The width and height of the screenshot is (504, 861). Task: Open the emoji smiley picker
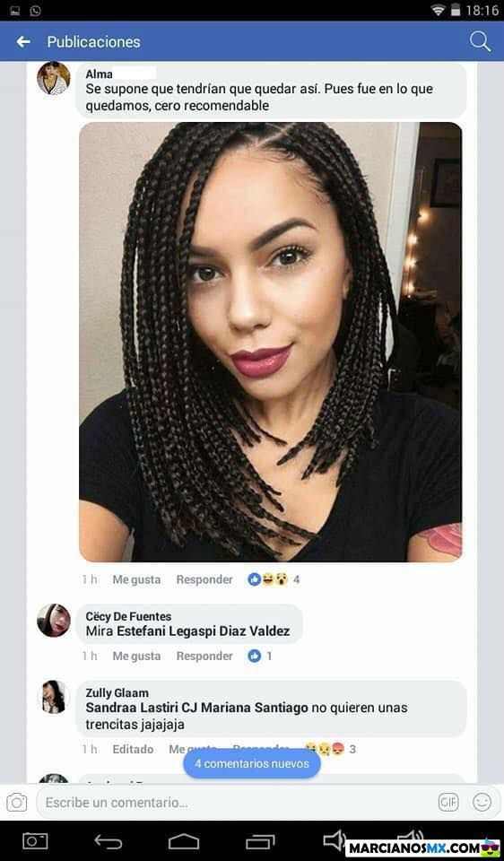pyautogui.click(x=482, y=803)
